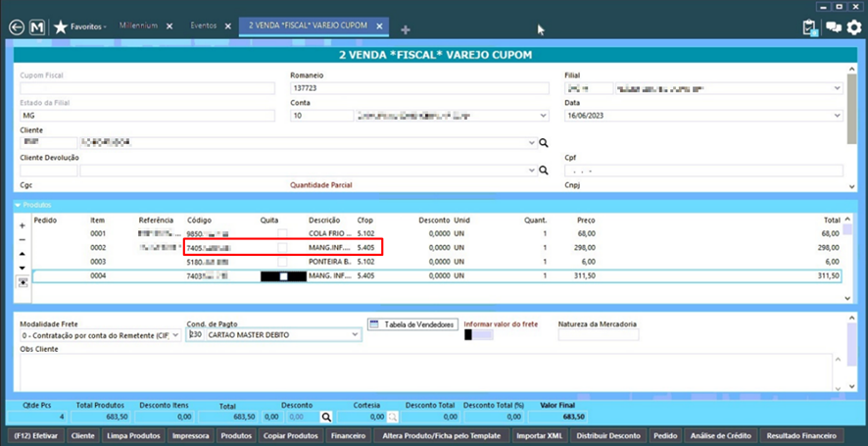Toggle Quita checkbox for item 0001

(x=282, y=234)
